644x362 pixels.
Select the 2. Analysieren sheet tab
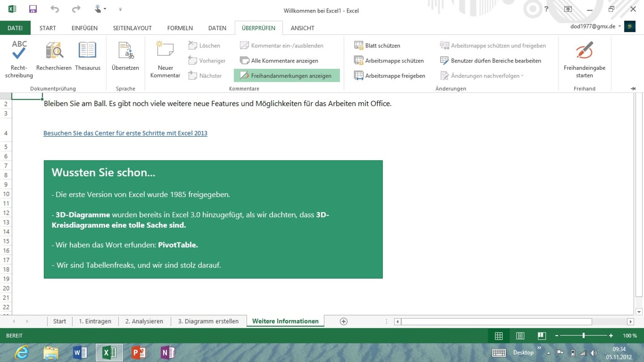click(x=144, y=321)
